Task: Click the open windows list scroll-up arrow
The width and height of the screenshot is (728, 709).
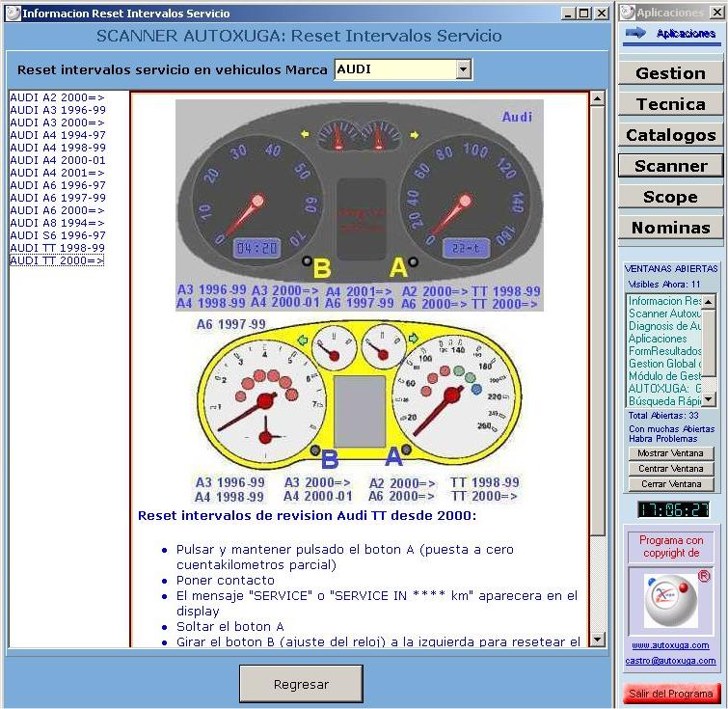Action: (x=709, y=302)
